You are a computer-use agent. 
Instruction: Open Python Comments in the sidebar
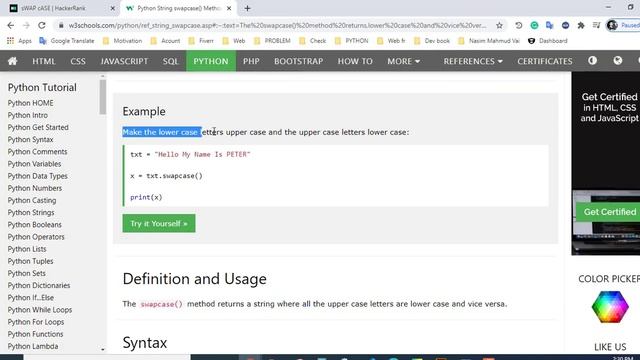click(x=37, y=151)
